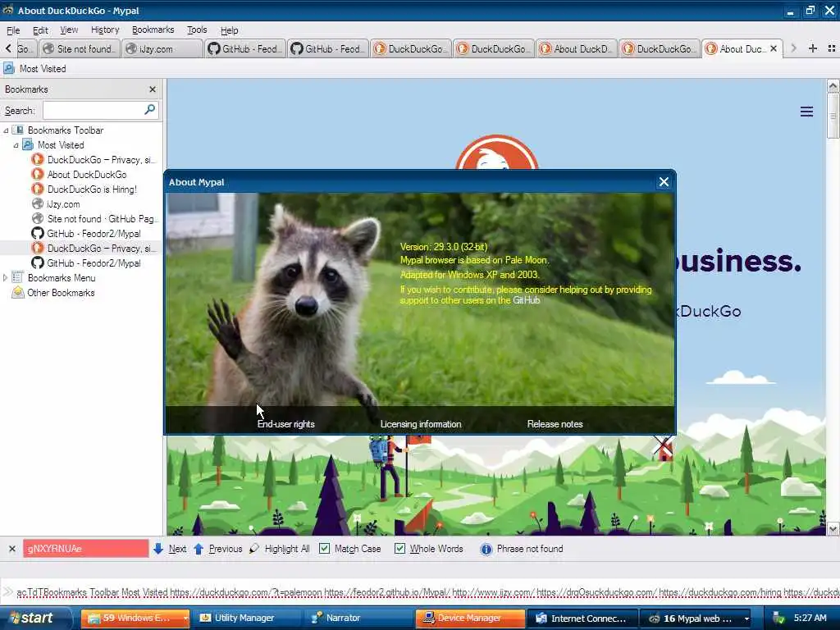This screenshot has width=840, height=630.
Task: Open the End-user rights link
Action: 286,424
